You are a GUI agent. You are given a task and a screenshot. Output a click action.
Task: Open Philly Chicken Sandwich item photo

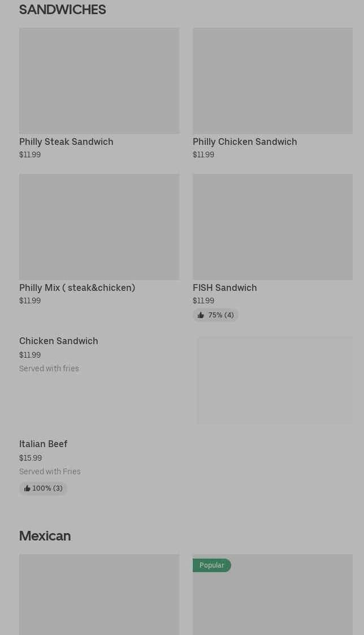click(x=272, y=81)
